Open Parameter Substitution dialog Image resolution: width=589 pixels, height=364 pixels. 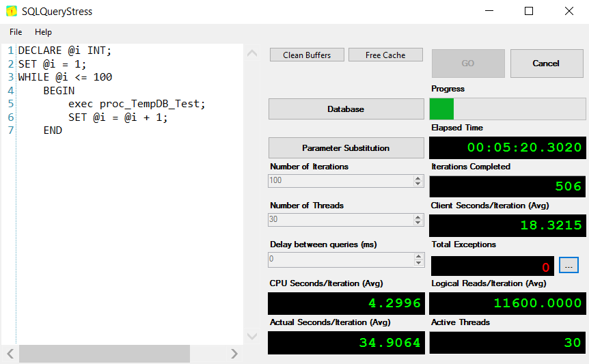click(346, 148)
